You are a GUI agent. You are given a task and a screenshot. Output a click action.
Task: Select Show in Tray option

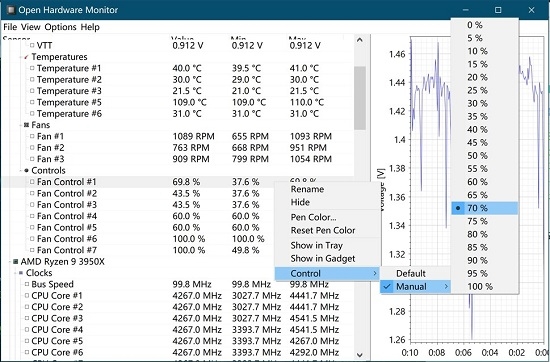316,246
